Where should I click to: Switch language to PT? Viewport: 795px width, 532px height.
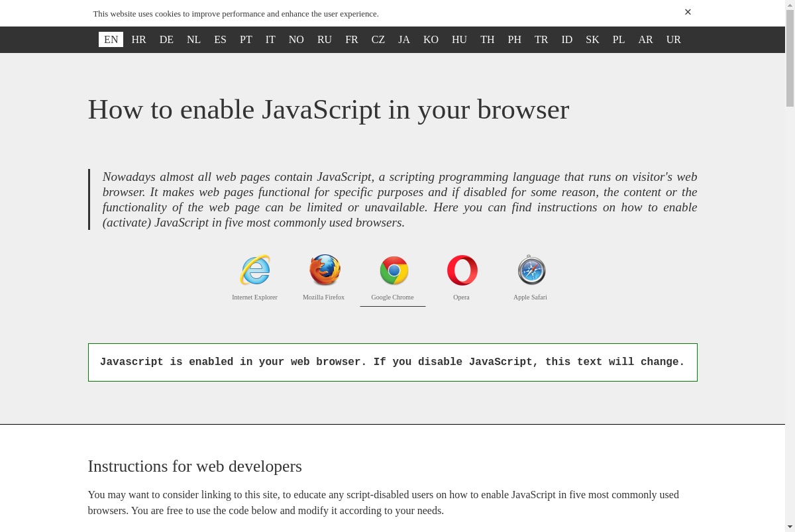coord(246,40)
